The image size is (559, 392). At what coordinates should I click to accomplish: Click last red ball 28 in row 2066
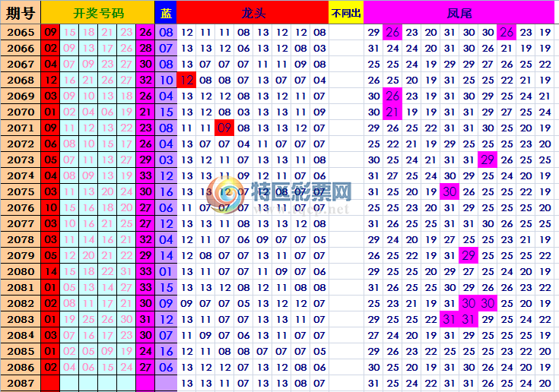click(x=145, y=49)
